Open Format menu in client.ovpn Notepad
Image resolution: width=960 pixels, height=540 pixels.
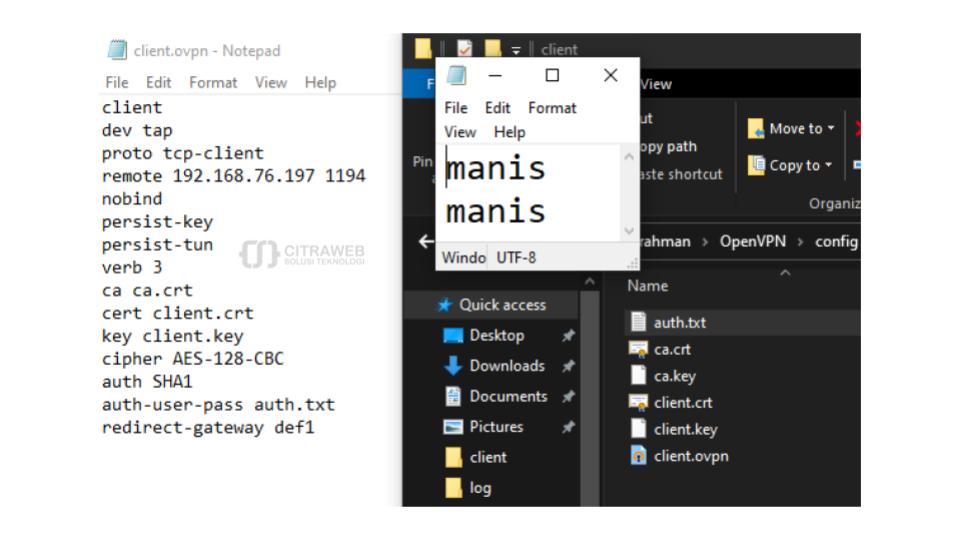pyautogui.click(x=213, y=83)
